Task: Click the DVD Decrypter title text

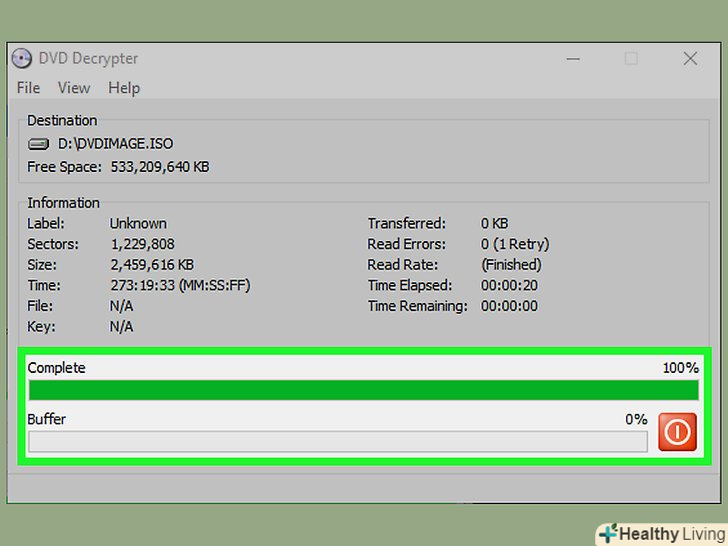Action: (x=88, y=58)
